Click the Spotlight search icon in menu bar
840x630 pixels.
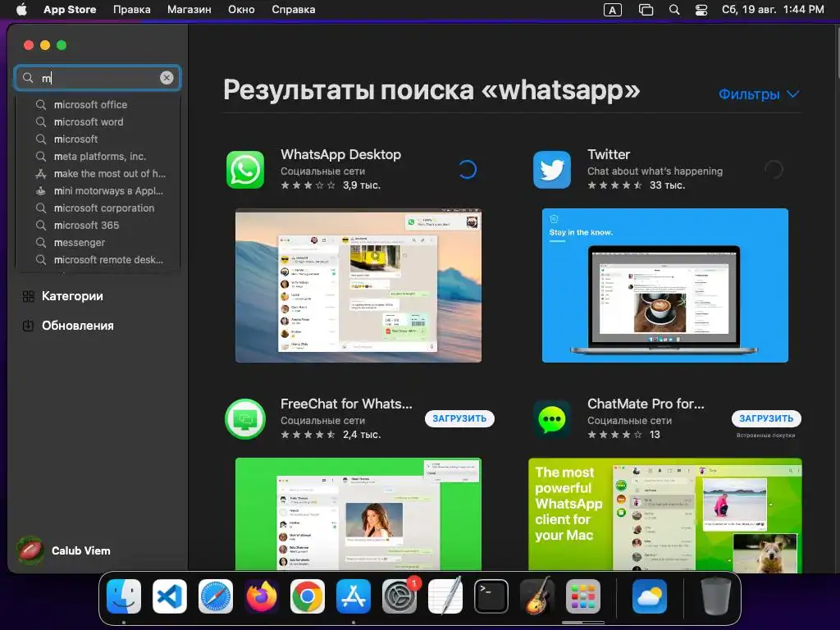pos(674,10)
